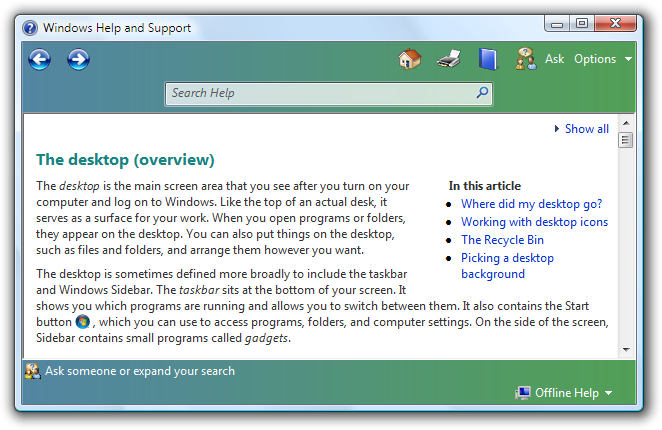662x430 pixels.
Task: Open the Offline Help dropdown
Action: click(x=574, y=393)
